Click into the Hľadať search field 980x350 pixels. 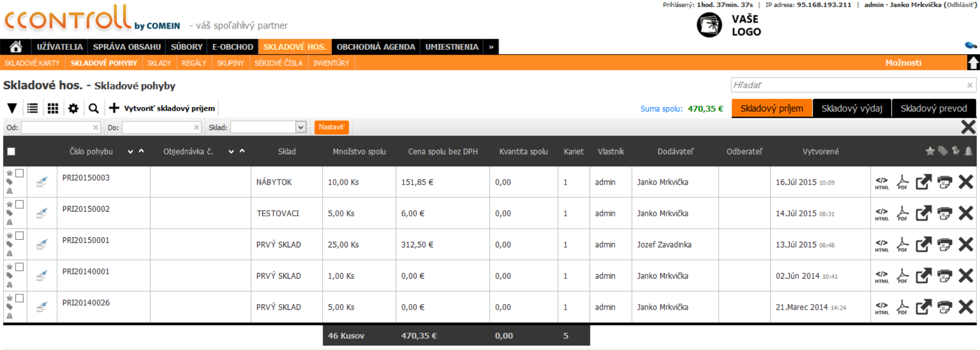click(847, 85)
